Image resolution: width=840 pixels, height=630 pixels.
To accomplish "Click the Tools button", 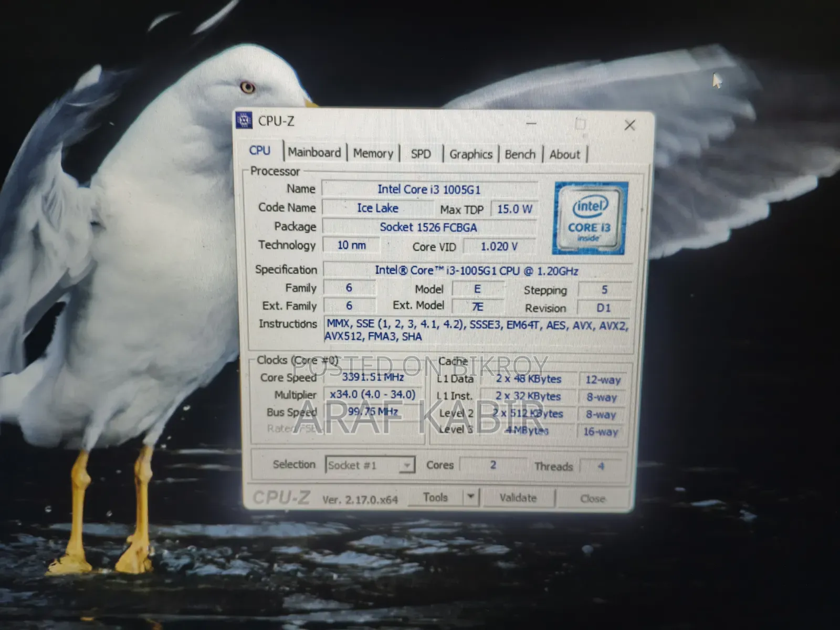I will coord(436,497).
